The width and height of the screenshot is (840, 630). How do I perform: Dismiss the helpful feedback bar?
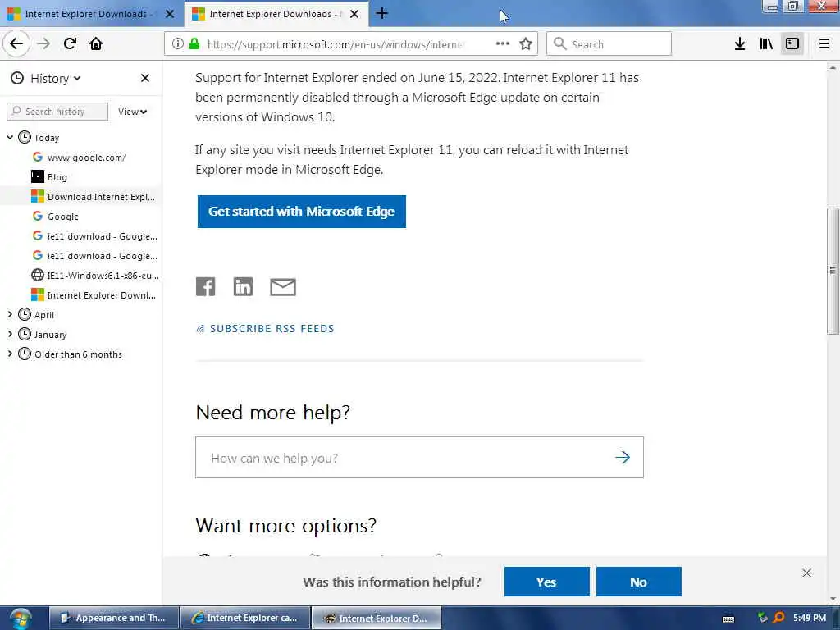tap(807, 573)
